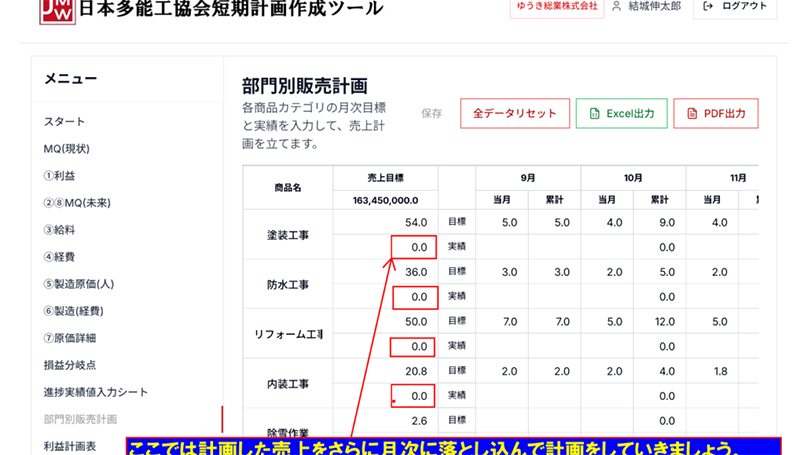
Task: Click the 防水工事 実績 total field
Action: pyautogui.click(x=414, y=297)
